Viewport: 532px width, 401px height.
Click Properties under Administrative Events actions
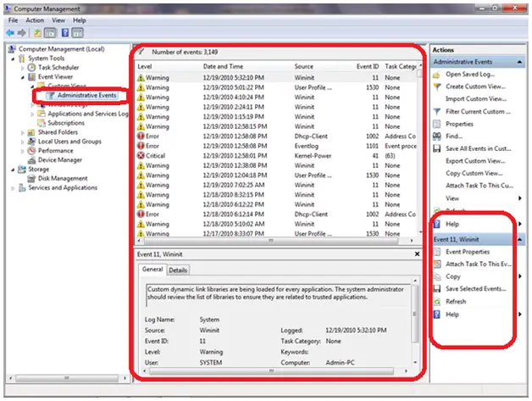[459, 124]
